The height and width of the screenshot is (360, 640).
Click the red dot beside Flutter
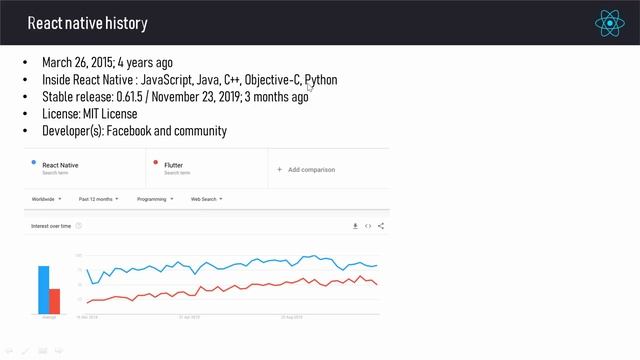156,162
